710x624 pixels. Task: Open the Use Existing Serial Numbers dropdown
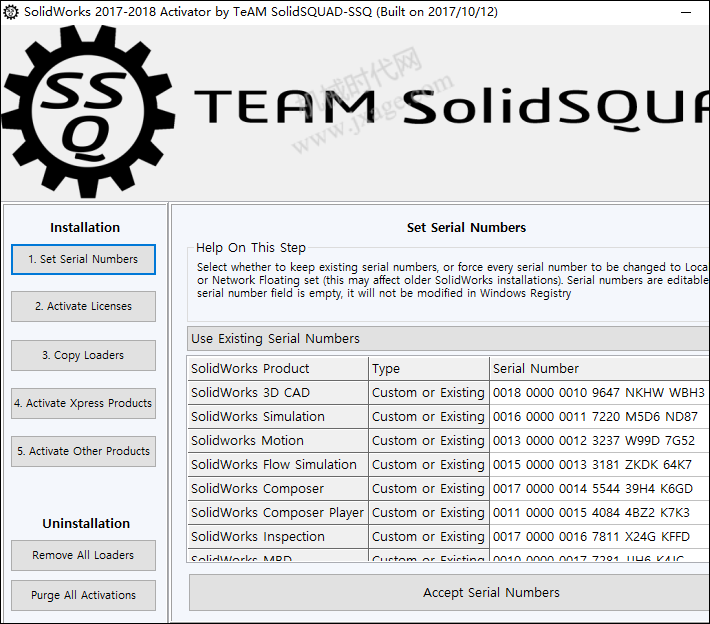click(448, 339)
